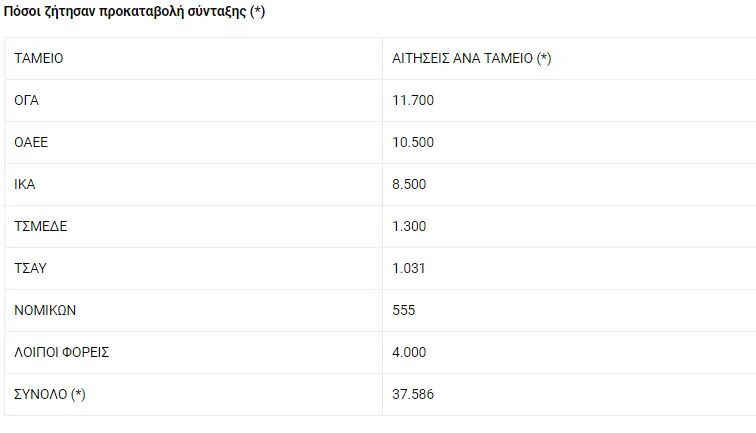The image size is (756, 433).
Task: Click the value 555 cell
Action: 403,310
